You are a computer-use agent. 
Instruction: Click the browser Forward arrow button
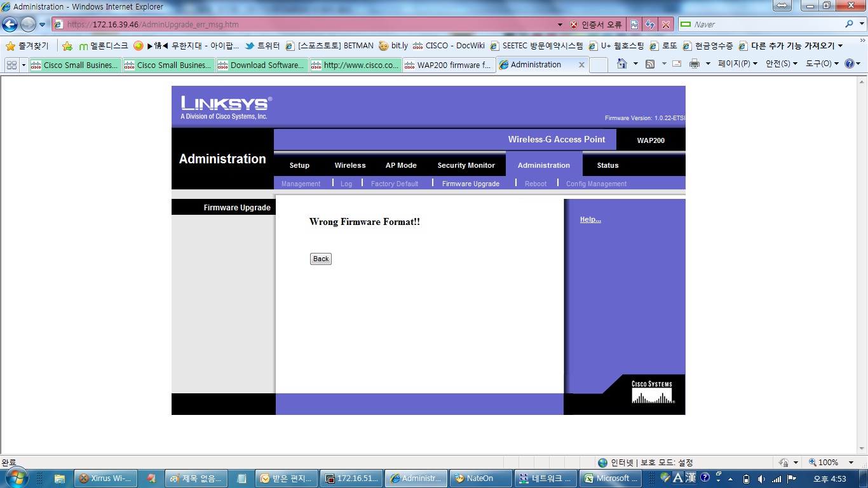(x=28, y=24)
